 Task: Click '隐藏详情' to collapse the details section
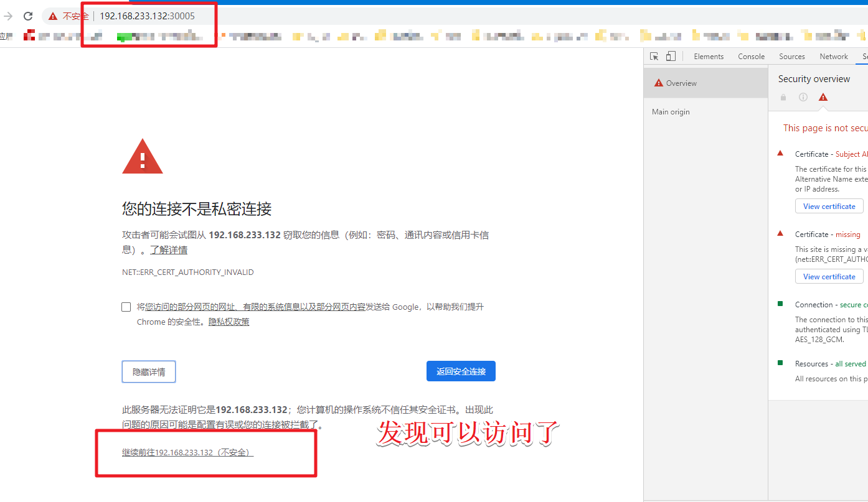click(x=149, y=371)
